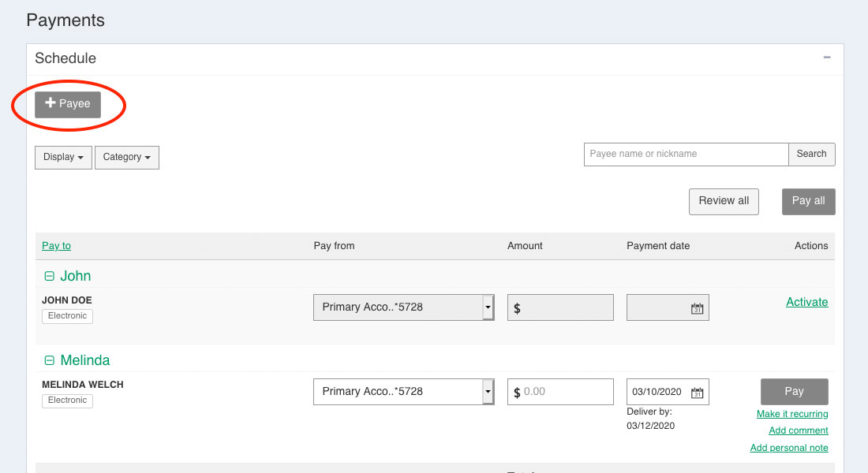
Task: Open the Display dropdown
Action: (63, 157)
